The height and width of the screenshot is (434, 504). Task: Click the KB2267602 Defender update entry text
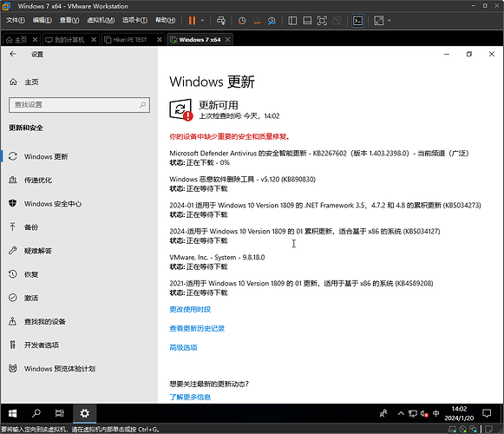click(319, 154)
